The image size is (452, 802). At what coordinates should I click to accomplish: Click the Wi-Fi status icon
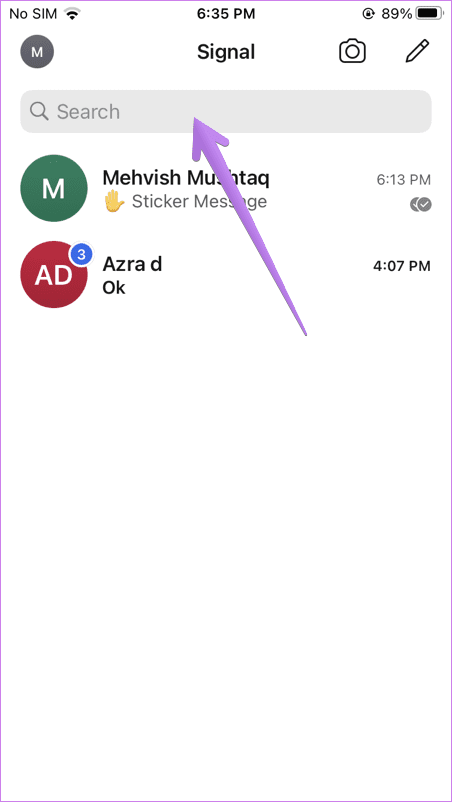coord(73,14)
